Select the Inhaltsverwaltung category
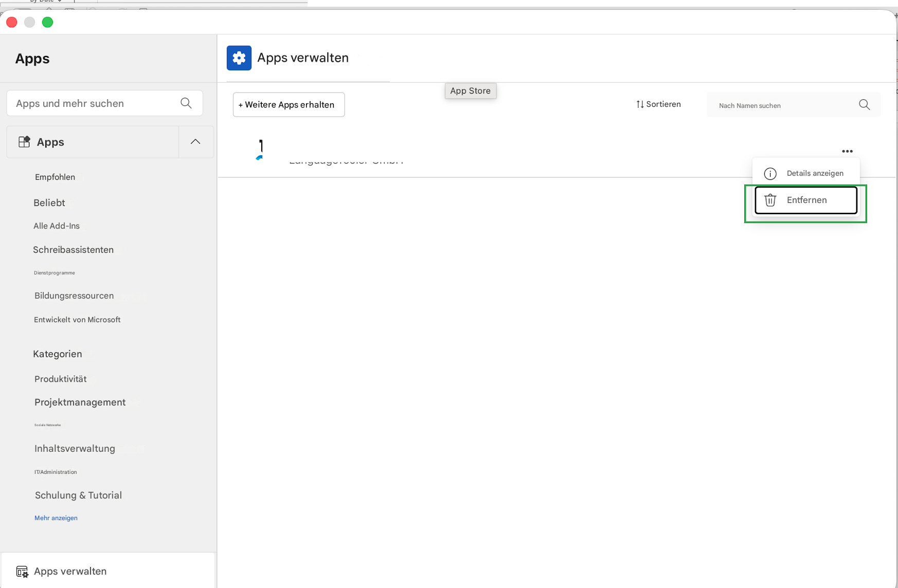 (x=75, y=449)
